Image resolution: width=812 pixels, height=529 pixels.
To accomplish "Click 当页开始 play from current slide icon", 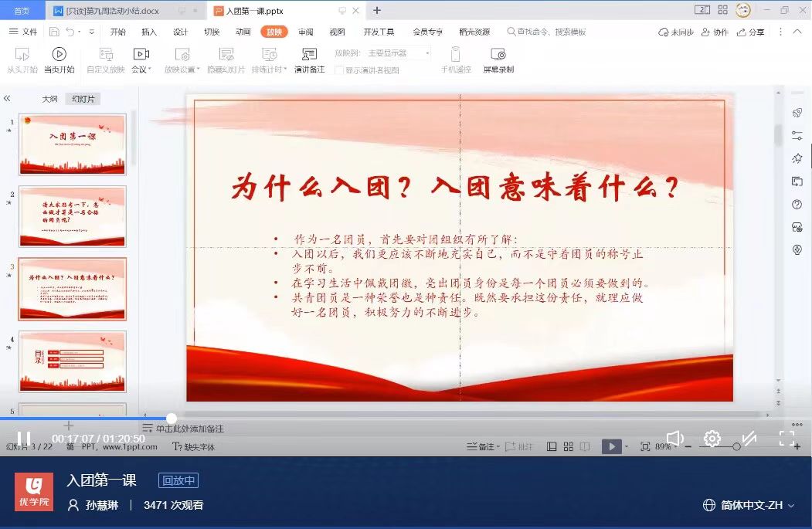I will click(59, 55).
